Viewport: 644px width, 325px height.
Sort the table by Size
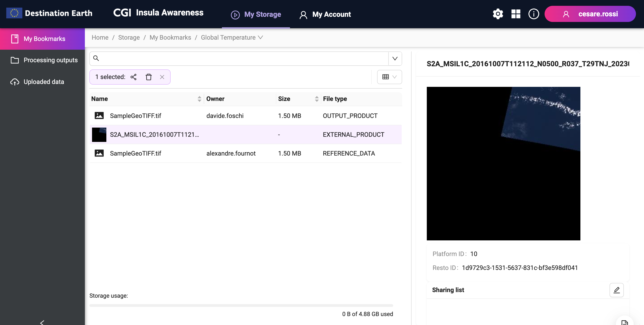(x=316, y=99)
